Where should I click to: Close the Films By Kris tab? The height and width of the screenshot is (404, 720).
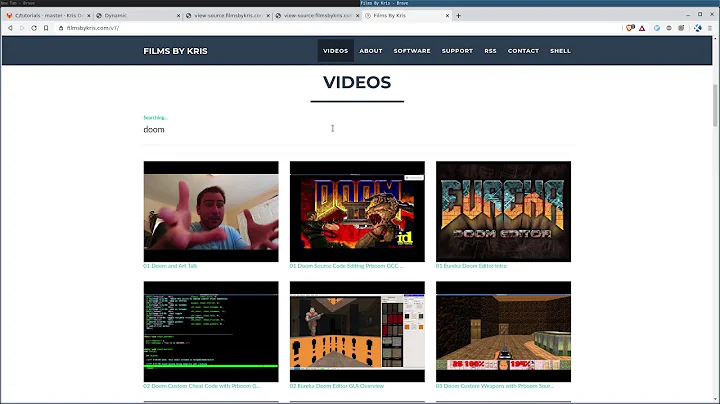(x=447, y=16)
